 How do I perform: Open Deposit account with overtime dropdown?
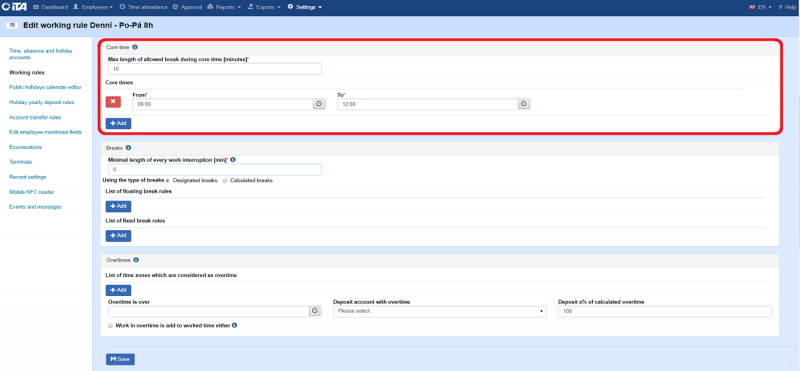(x=440, y=311)
